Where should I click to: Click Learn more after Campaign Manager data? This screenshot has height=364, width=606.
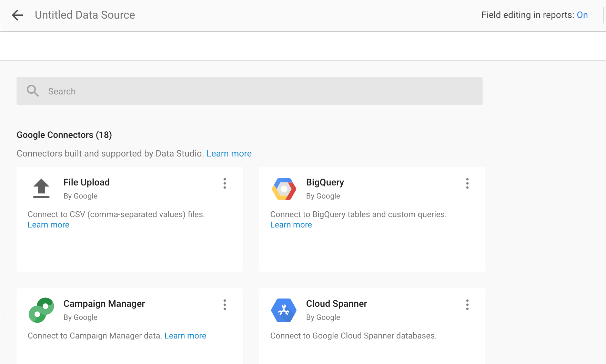[x=185, y=335]
